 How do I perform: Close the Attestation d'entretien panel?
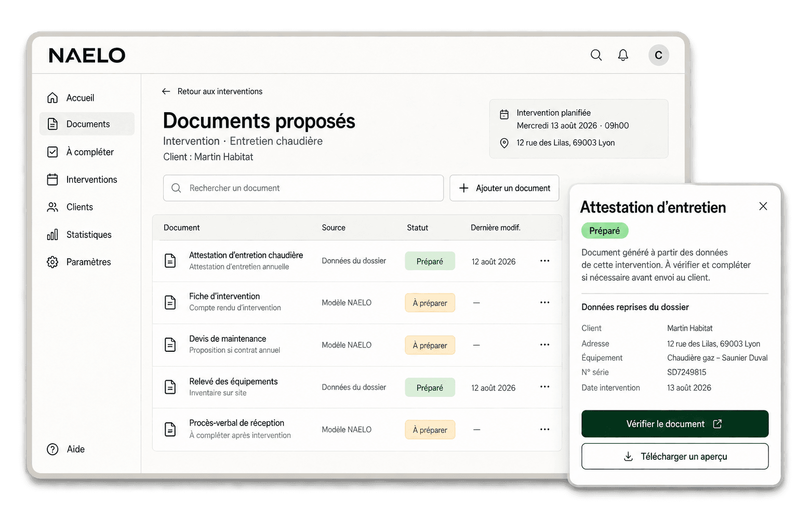[763, 206]
